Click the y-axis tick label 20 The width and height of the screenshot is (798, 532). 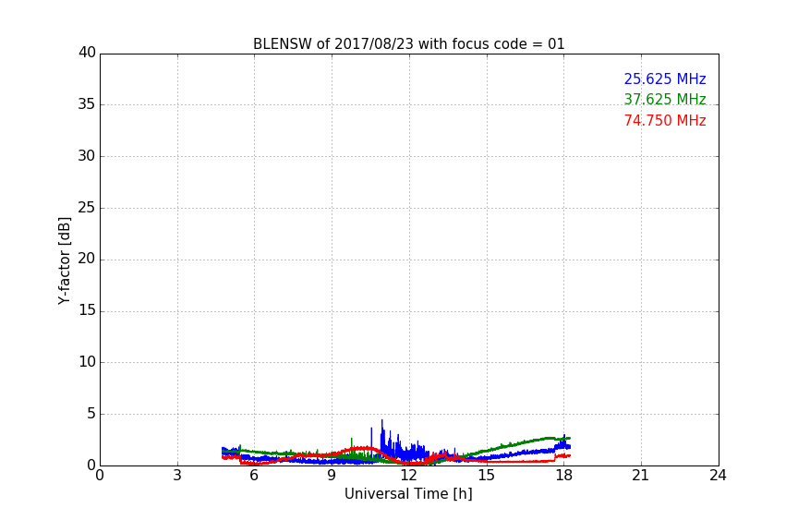pos(87,259)
